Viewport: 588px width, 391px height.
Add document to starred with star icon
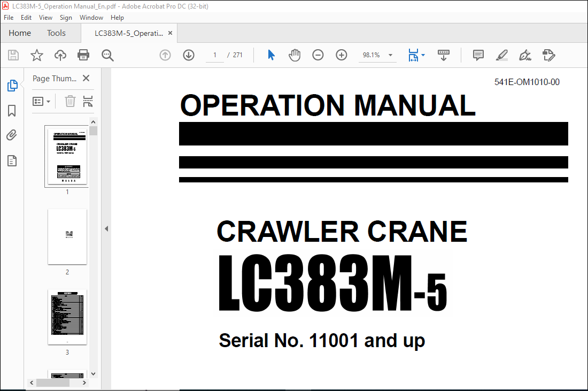coord(37,55)
